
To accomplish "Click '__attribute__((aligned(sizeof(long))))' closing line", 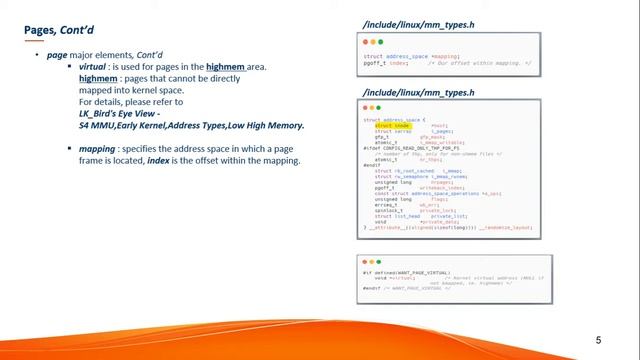I will pos(448,228).
